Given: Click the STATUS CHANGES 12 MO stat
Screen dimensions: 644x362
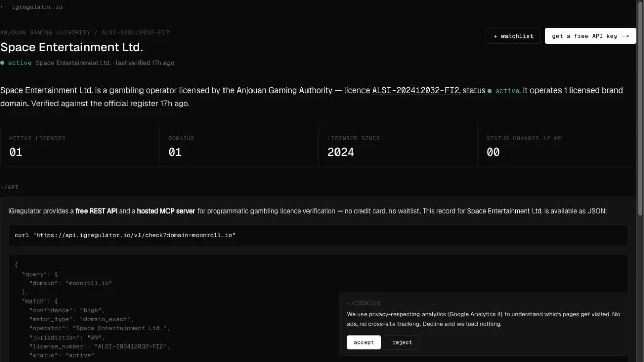Looking at the screenshot, I should coord(556,146).
